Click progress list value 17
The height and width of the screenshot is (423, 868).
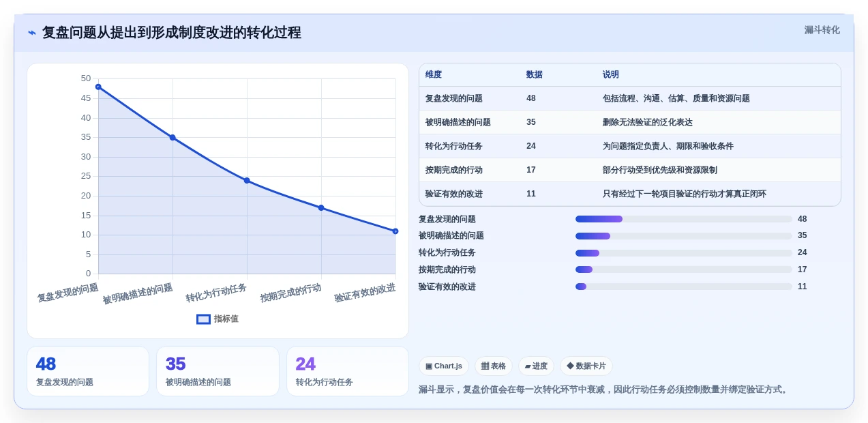pyautogui.click(x=803, y=269)
